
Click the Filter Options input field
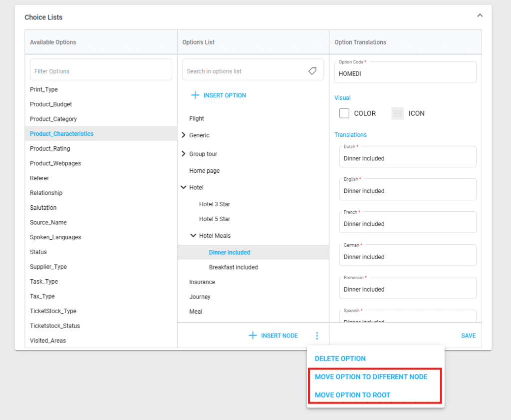[x=101, y=71]
